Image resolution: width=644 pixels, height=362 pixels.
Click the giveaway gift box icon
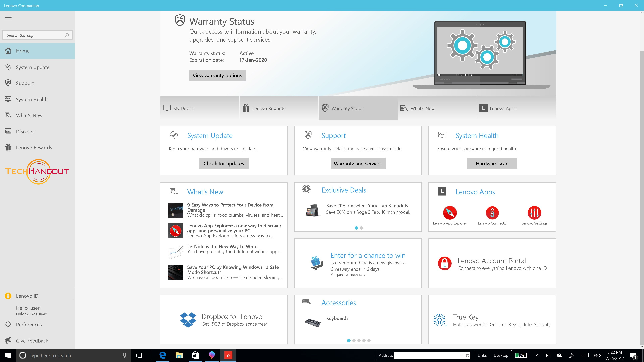(317, 263)
